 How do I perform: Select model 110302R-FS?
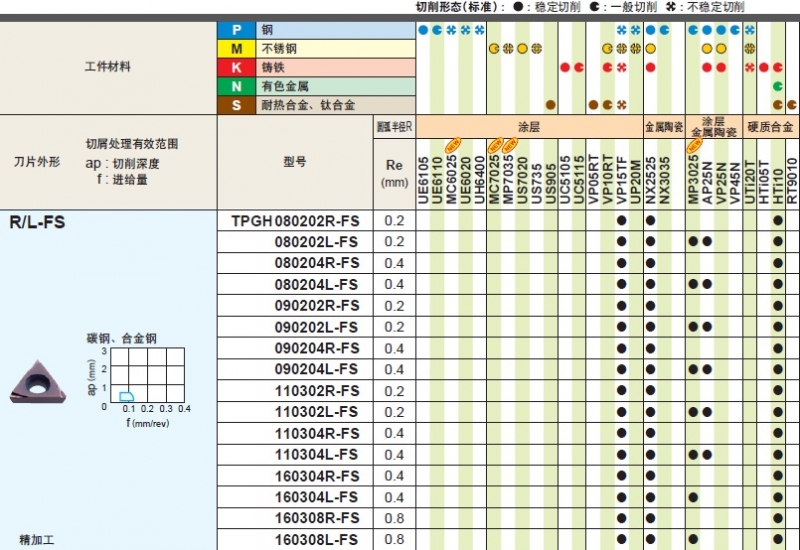317,391
